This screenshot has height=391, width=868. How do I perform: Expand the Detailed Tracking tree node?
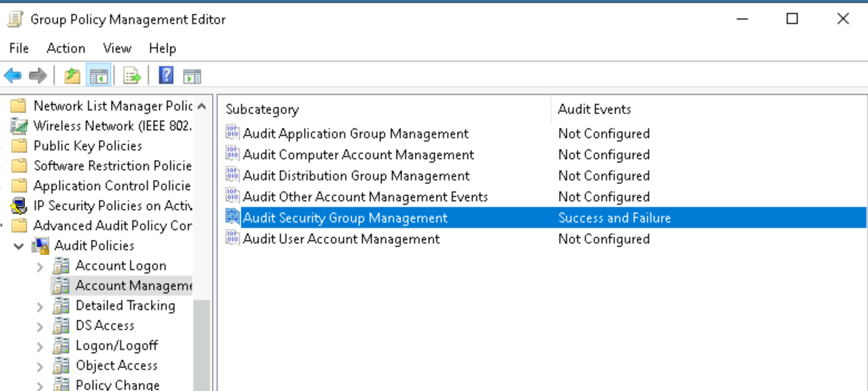(40, 307)
